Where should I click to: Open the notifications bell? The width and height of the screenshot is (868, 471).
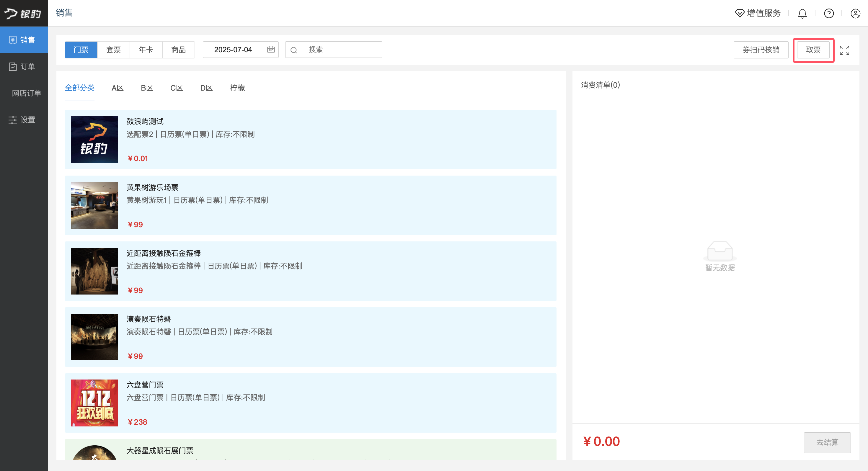pyautogui.click(x=802, y=13)
